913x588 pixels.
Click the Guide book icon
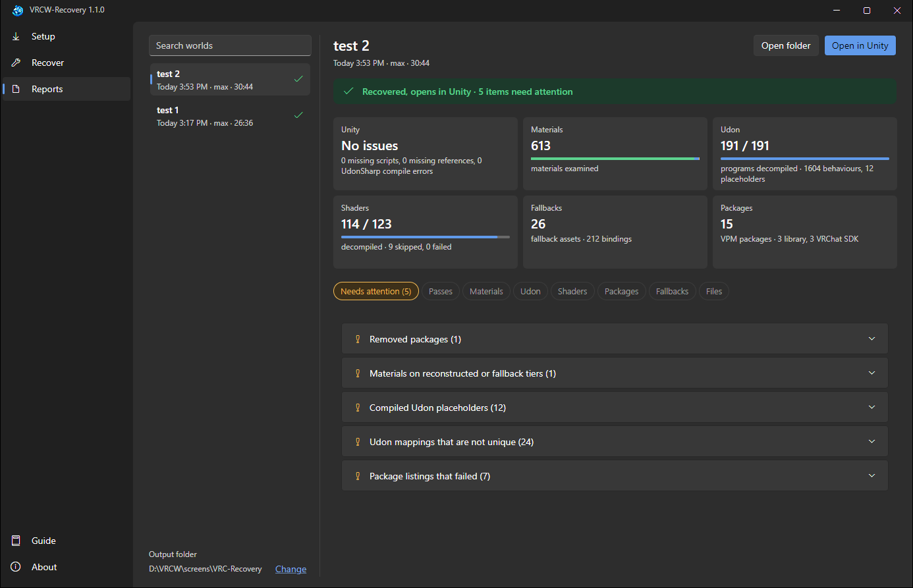(x=16, y=541)
